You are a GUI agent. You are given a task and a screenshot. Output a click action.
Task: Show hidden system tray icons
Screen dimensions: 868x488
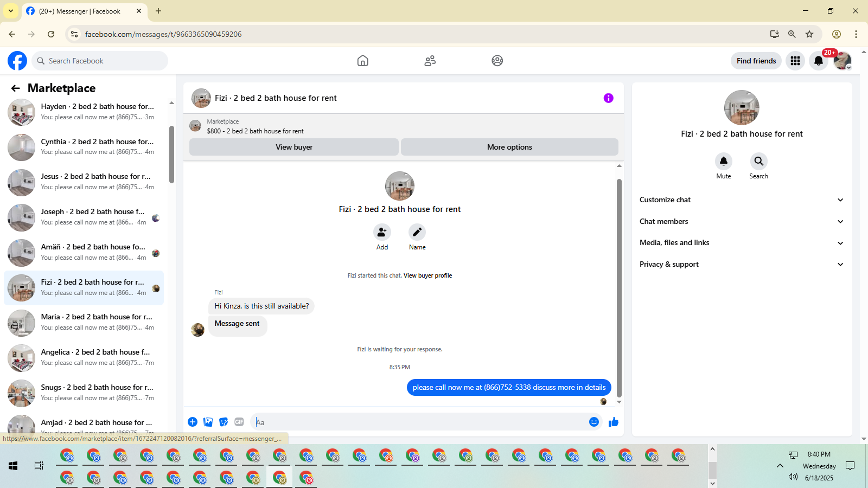coord(780,466)
